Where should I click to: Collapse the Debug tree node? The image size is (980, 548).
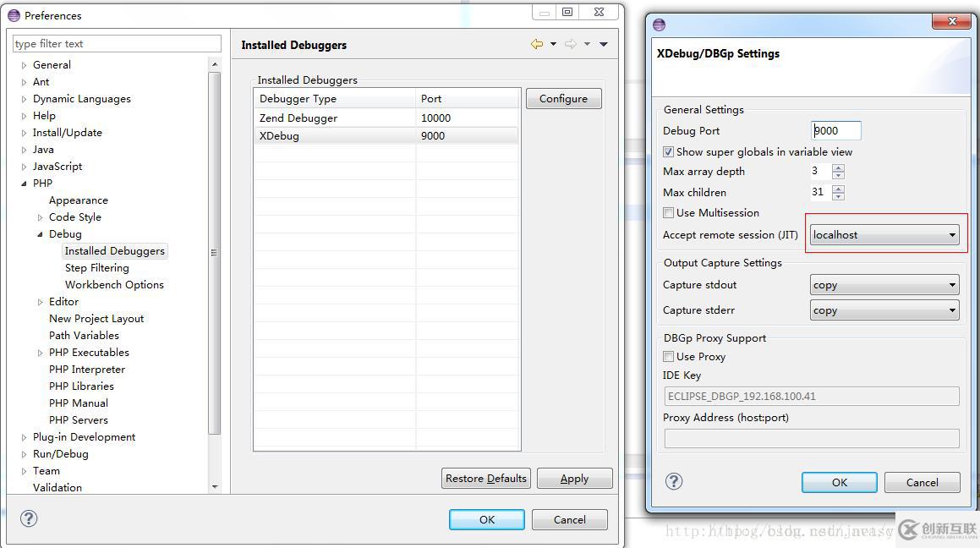point(40,233)
